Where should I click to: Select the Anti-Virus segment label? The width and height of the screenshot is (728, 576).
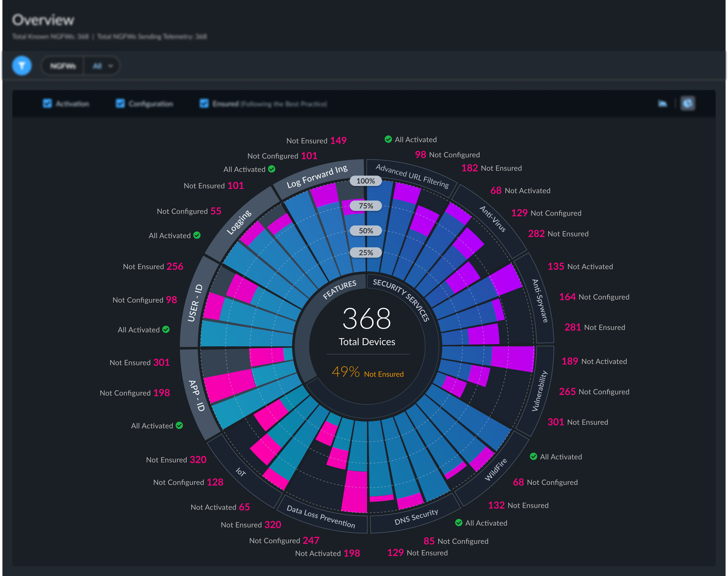[x=493, y=219]
